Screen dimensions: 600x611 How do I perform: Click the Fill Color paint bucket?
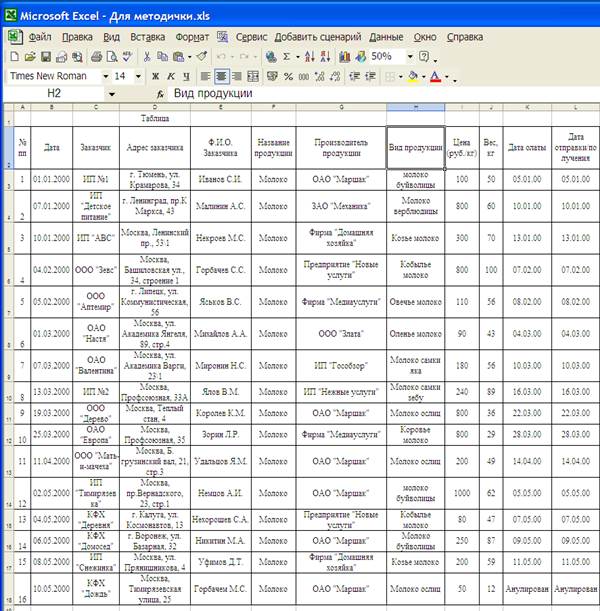pos(413,76)
